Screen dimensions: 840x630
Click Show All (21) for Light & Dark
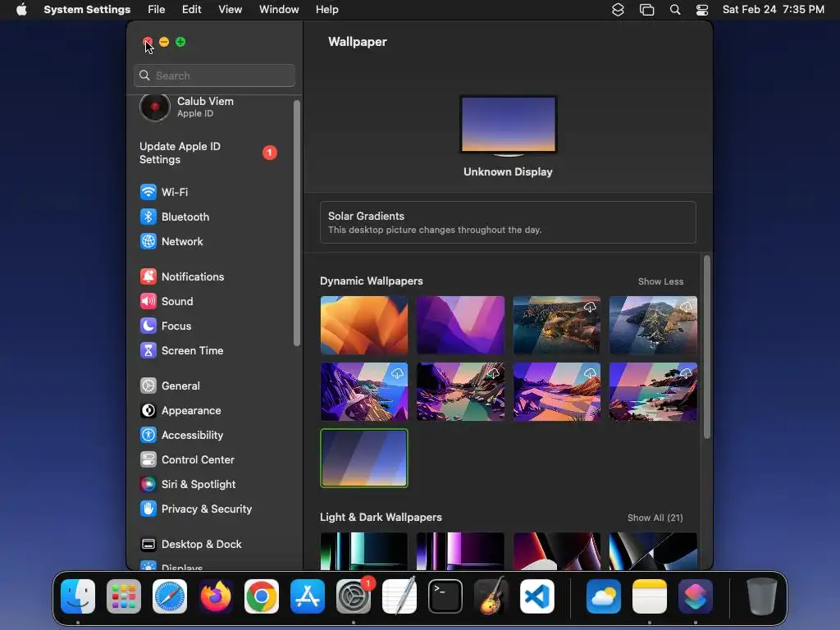pos(655,518)
